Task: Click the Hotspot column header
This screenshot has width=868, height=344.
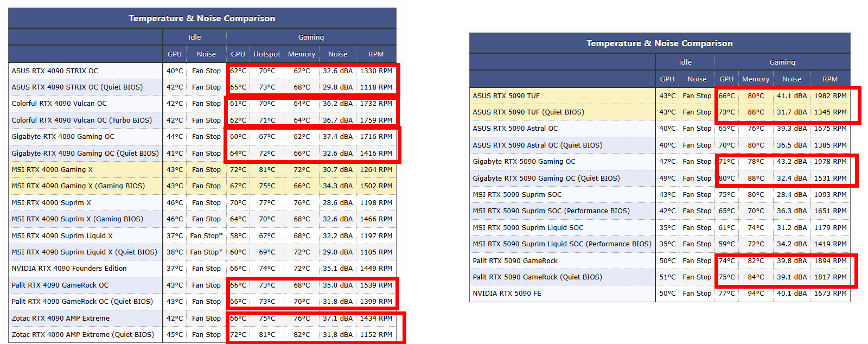Action: click(267, 54)
